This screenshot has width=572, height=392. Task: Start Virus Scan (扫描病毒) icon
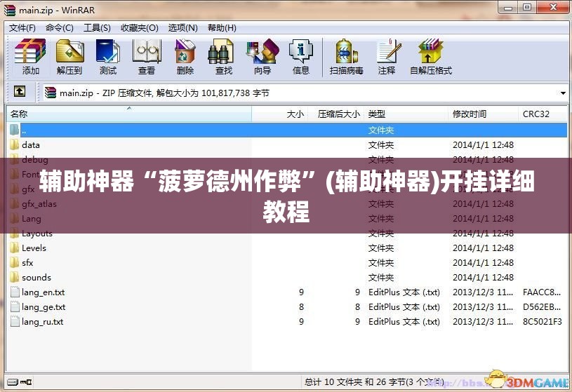click(x=346, y=52)
